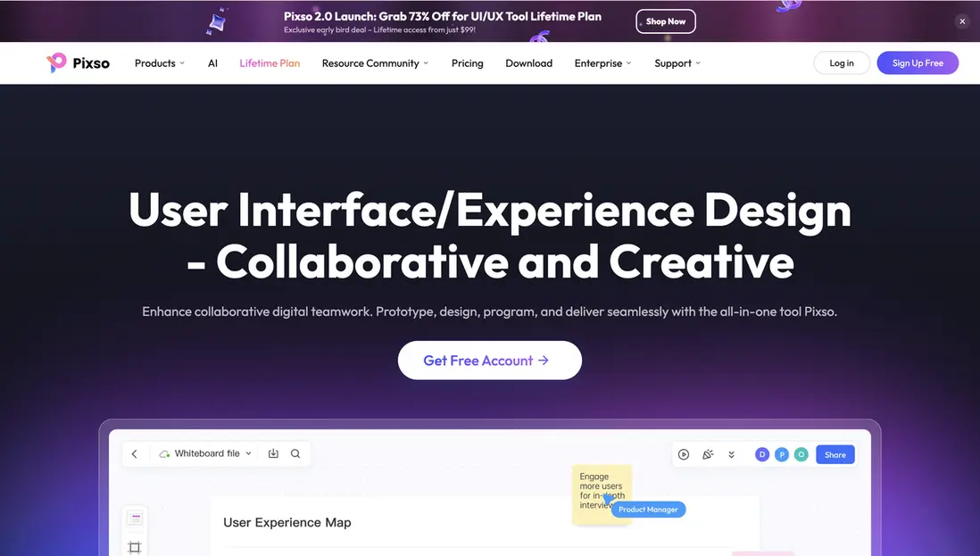Click the Product Manager cursor label

click(648, 510)
